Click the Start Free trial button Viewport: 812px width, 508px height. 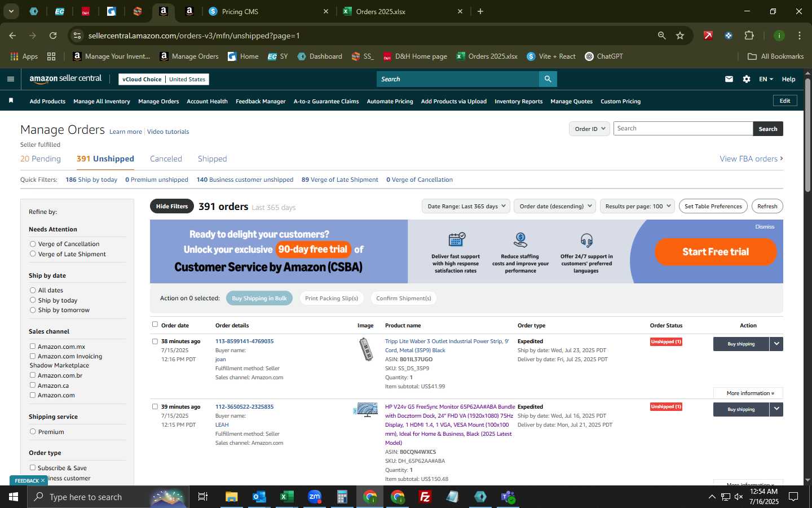(x=716, y=252)
